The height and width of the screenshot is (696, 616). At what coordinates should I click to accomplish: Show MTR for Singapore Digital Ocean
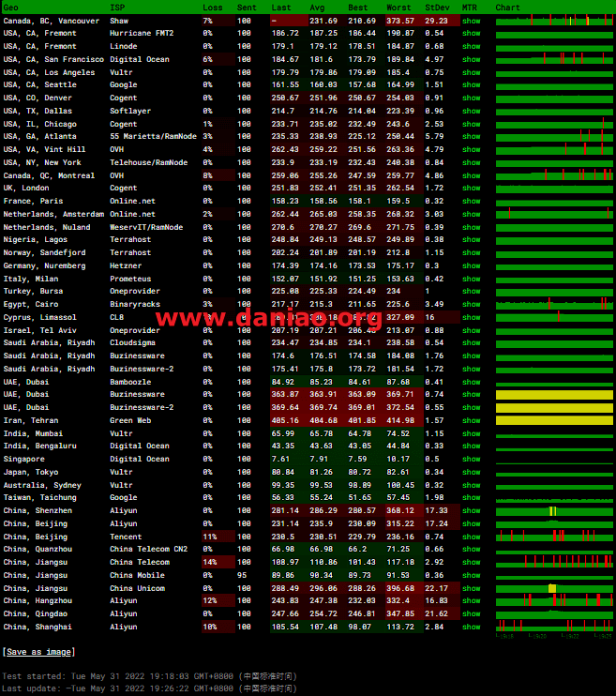point(471,459)
